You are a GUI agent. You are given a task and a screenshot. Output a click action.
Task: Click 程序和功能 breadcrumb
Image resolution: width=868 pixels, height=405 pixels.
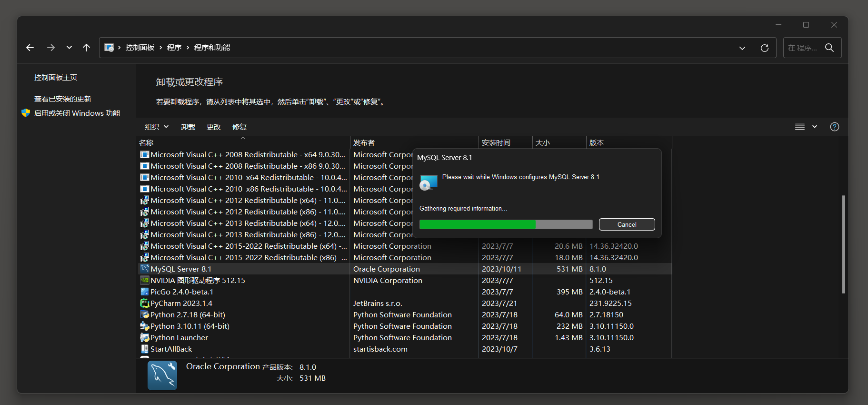tap(212, 48)
